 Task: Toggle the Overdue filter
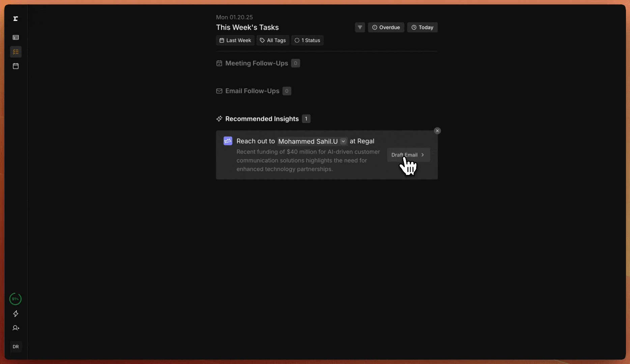click(386, 27)
